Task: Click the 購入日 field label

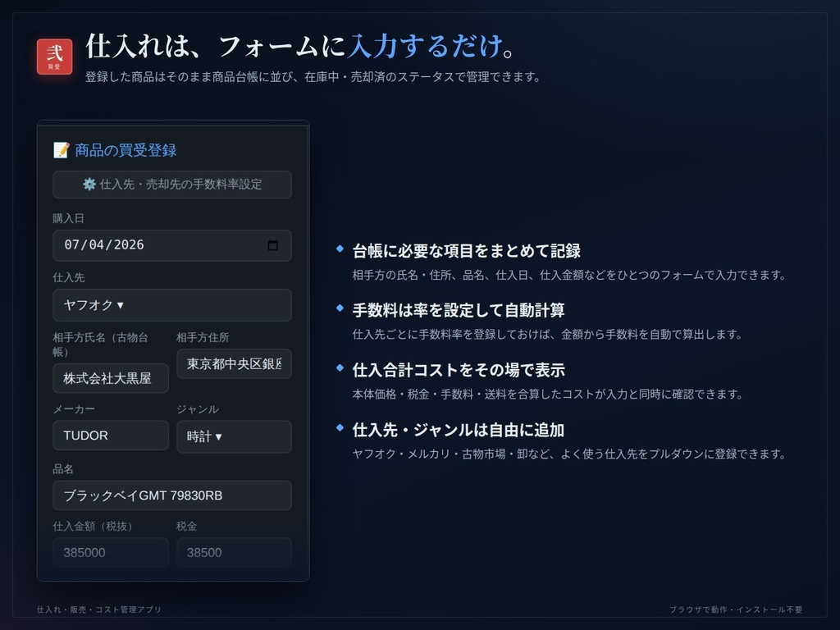Action: [x=69, y=218]
